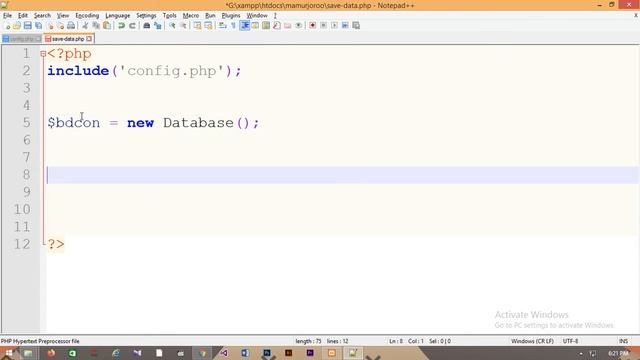Click the Open file toolbar icon
Image resolution: width=640 pixels, height=360 pixels.
[17, 26]
